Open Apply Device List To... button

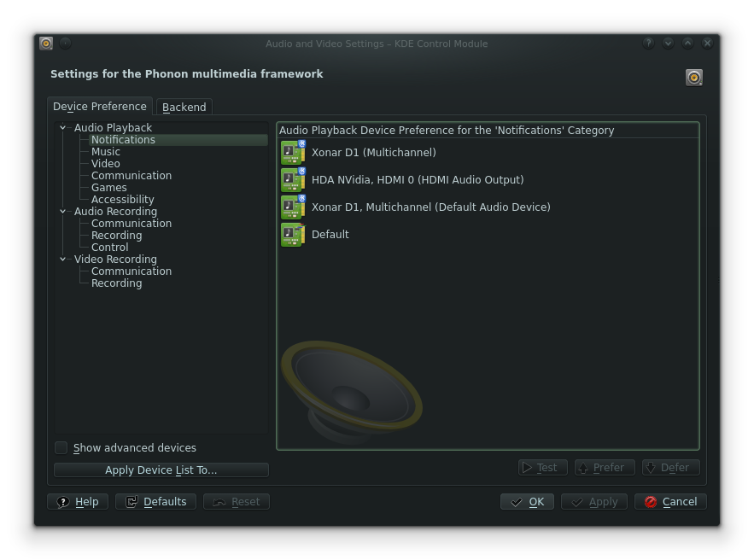[161, 470]
